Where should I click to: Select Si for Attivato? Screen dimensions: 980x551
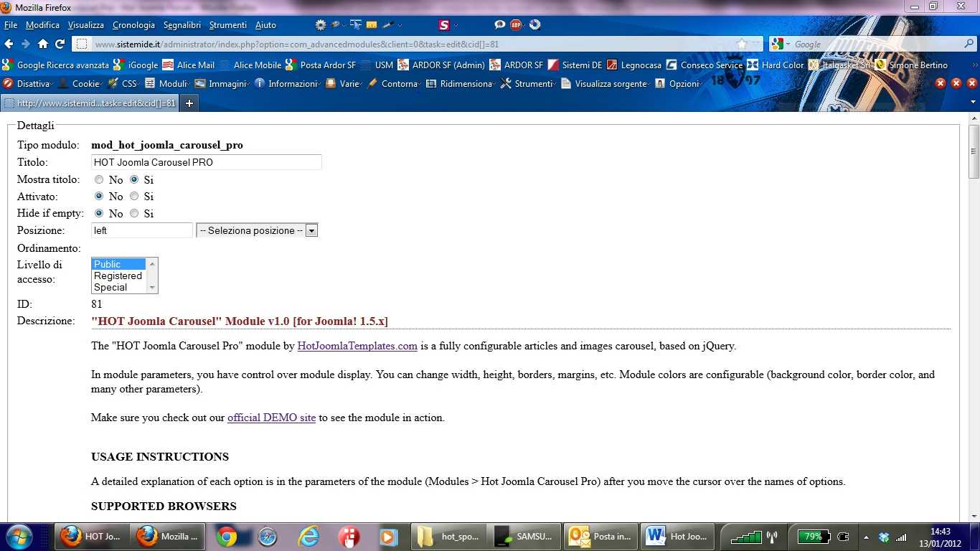tap(134, 196)
